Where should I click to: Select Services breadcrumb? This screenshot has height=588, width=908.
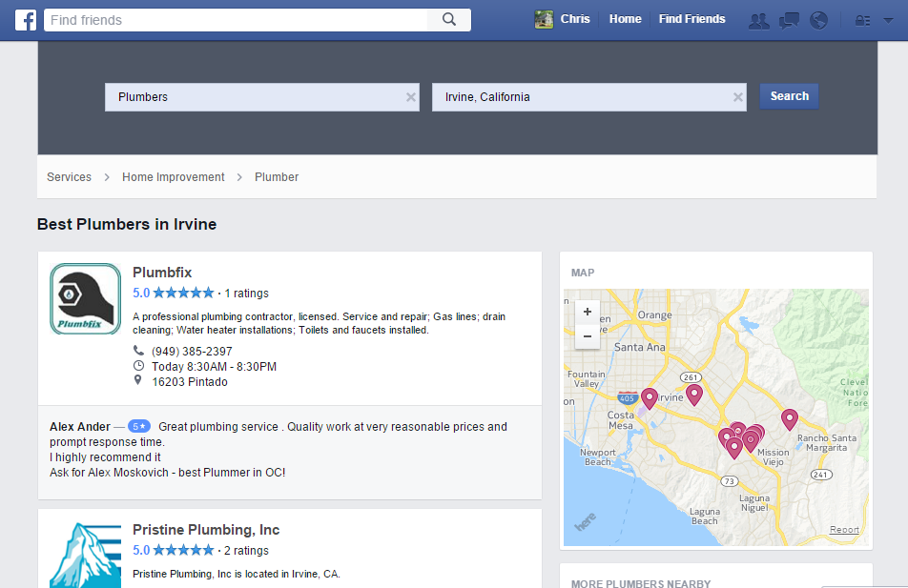[69, 177]
